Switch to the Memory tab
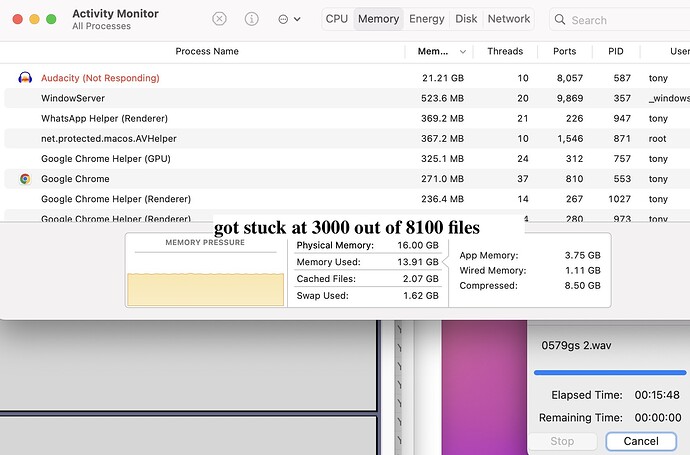 click(x=378, y=19)
